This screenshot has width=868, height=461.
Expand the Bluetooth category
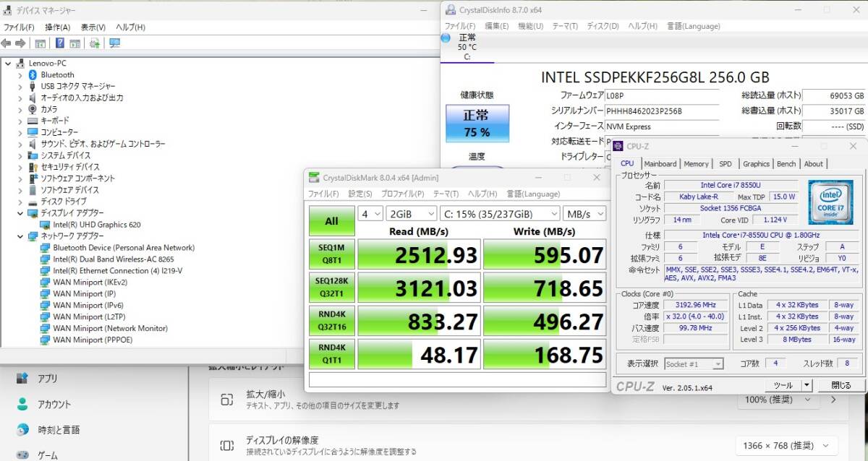20,74
